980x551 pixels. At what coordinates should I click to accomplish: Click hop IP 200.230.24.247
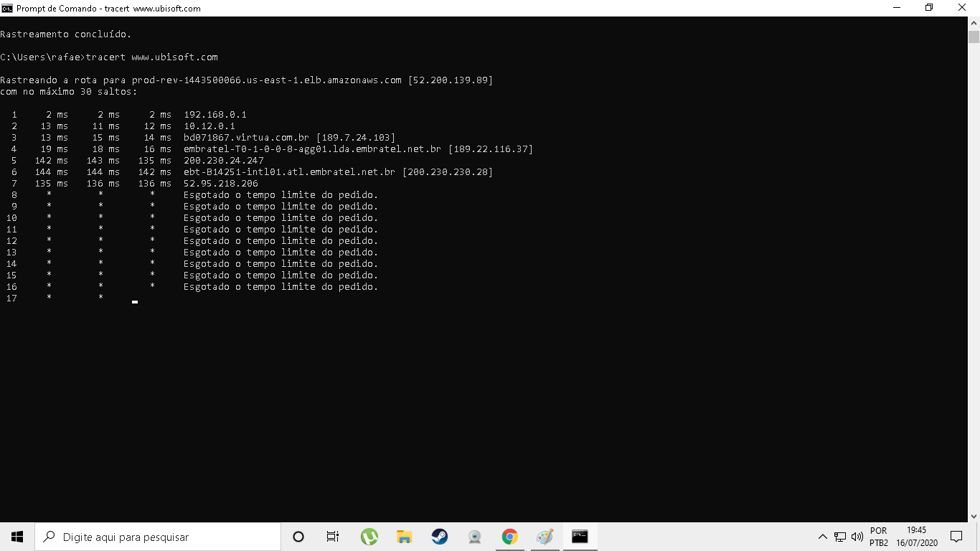point(224,160)
